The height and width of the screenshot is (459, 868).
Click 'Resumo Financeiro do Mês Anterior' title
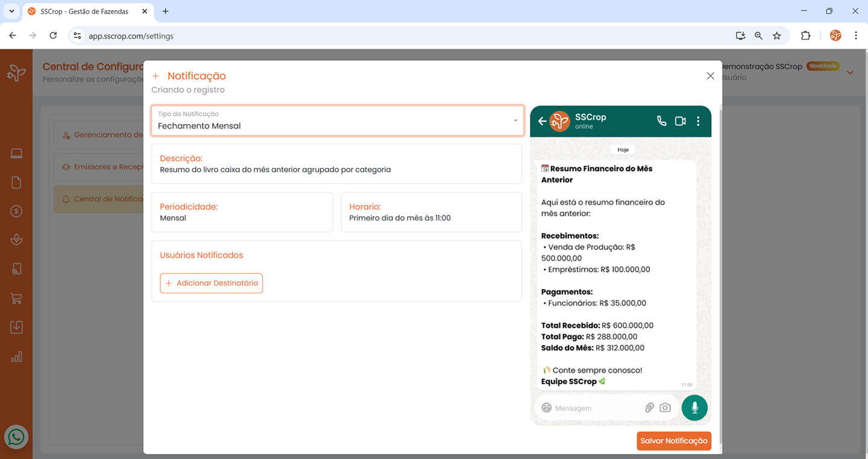pos(597,174)
